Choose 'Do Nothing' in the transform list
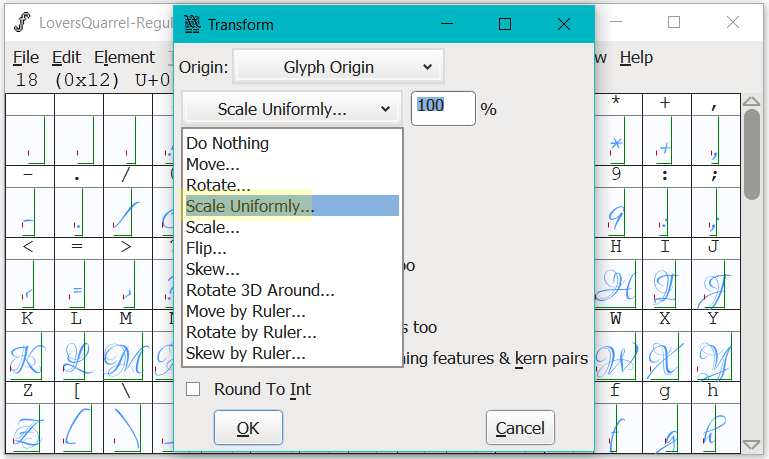The image size is (769, 459). [x=227, y=143]
